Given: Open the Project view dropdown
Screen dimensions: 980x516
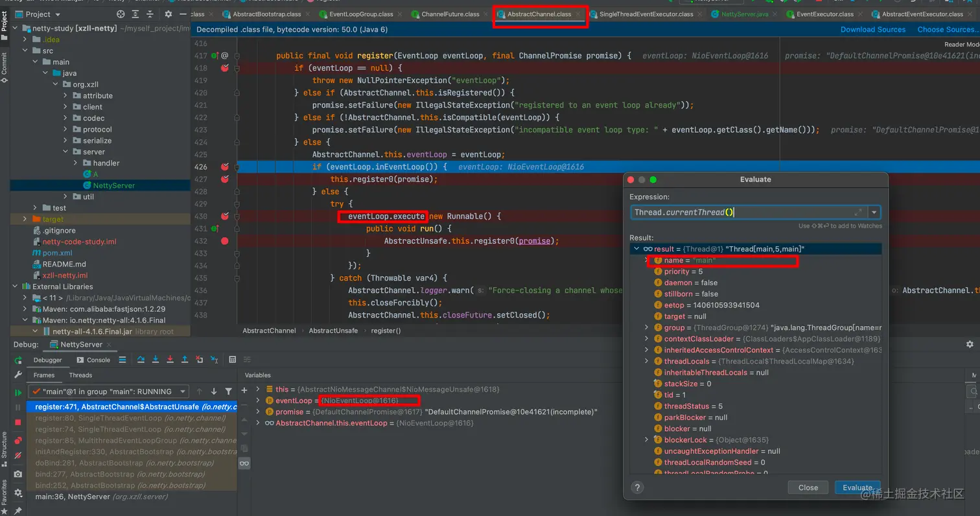Looking at the screenshot, I should (x=42, y=14).
